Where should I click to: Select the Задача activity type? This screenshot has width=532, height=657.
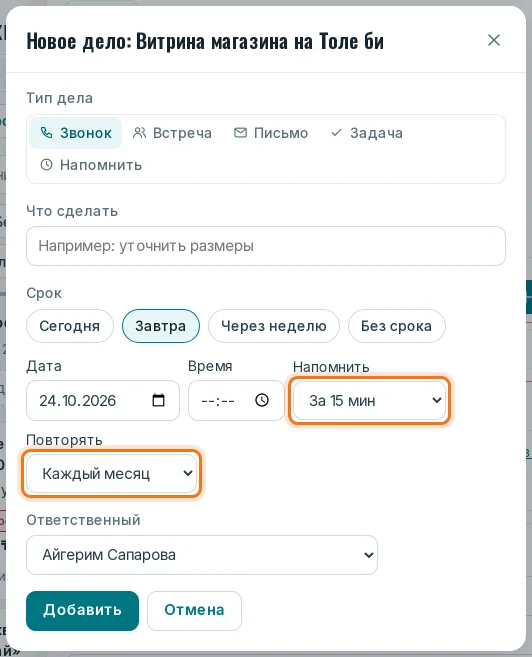pos(367,133)
